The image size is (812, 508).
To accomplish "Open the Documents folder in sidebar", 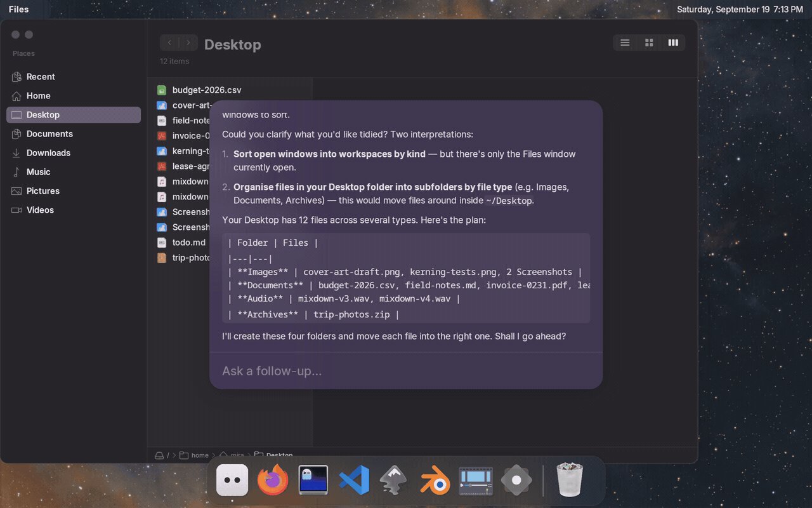I will pyautogui.click(x=74, y=134).
